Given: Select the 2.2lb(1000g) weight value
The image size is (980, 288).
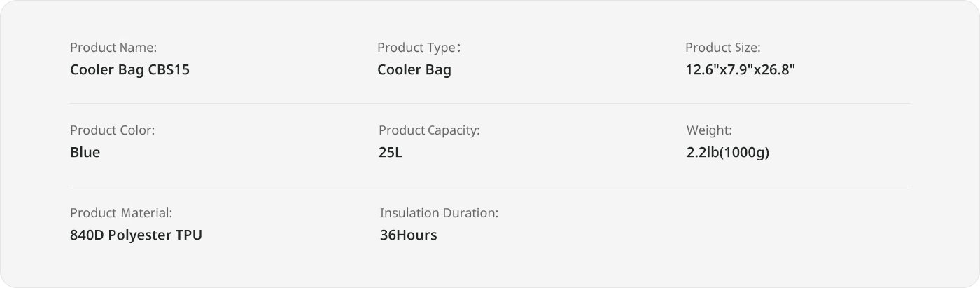Looking at the screenshot, I should [728, 153].
